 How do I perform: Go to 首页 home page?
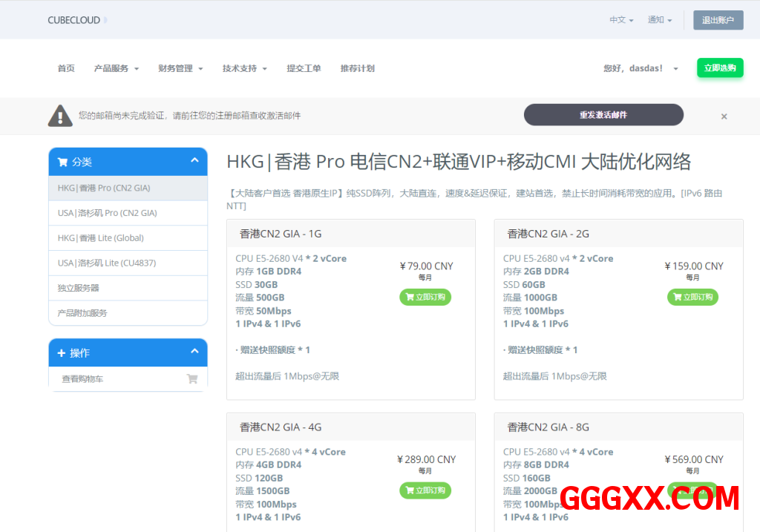coord(66,68)
